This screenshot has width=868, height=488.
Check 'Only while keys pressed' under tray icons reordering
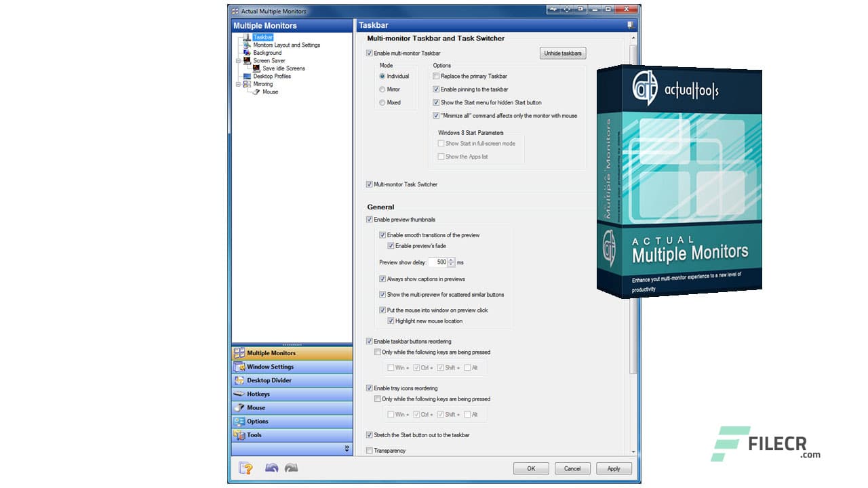click(378, 399)
